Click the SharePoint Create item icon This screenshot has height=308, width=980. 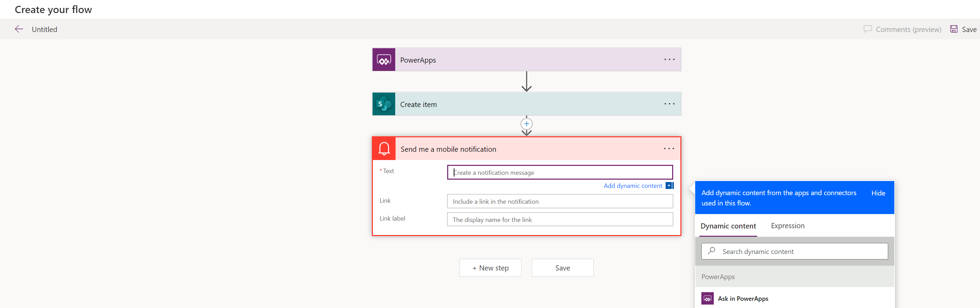pyautogui.click(x=384, y=104)
